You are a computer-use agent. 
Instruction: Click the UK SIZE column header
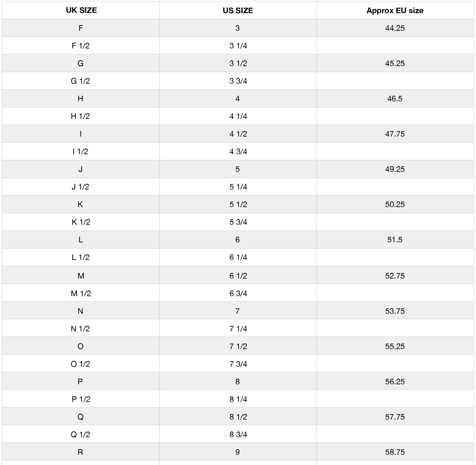point(81,10)
